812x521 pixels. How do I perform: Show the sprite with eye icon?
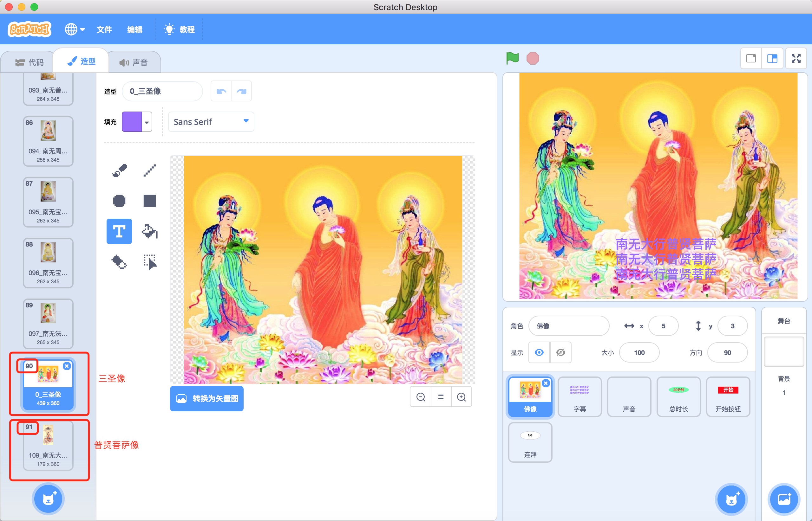[x=539, y=352]
